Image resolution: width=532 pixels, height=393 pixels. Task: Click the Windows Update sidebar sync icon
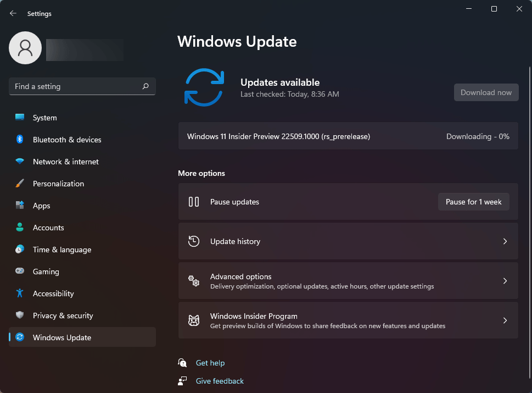coord(20,337)
